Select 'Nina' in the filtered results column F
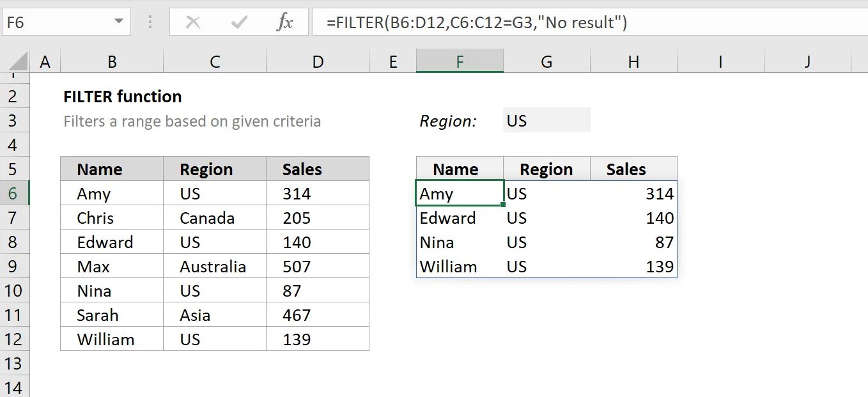The image size is (868, 397). [x=460, y=242]
